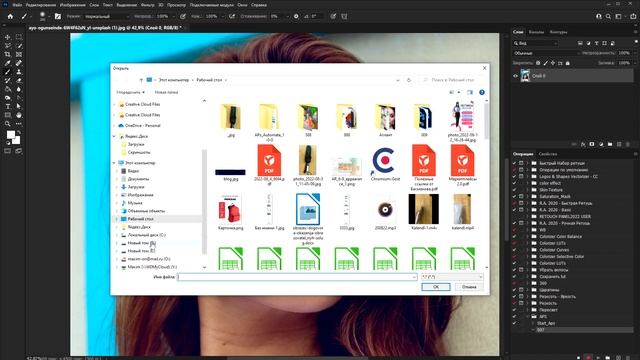Screen dimensions: 640x360
Task: Select the Eyedropper tool
Action: [7, 63]
